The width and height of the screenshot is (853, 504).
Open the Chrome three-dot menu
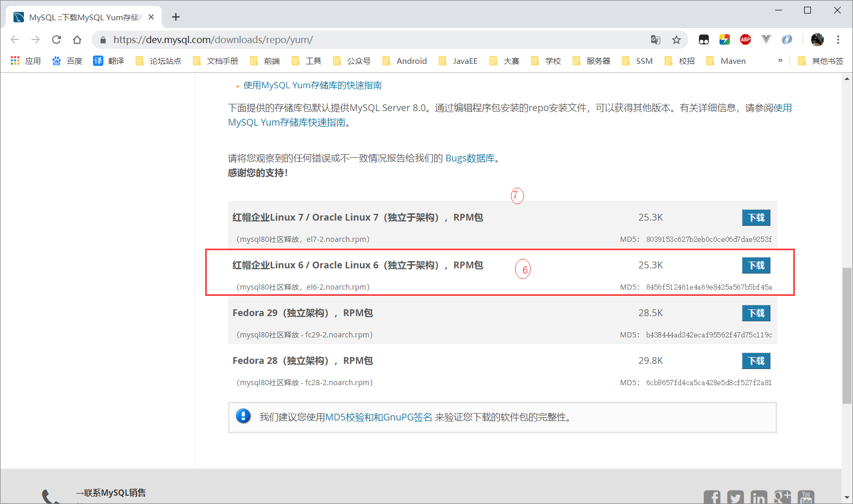pyautogui.click(x=838, y=39)
